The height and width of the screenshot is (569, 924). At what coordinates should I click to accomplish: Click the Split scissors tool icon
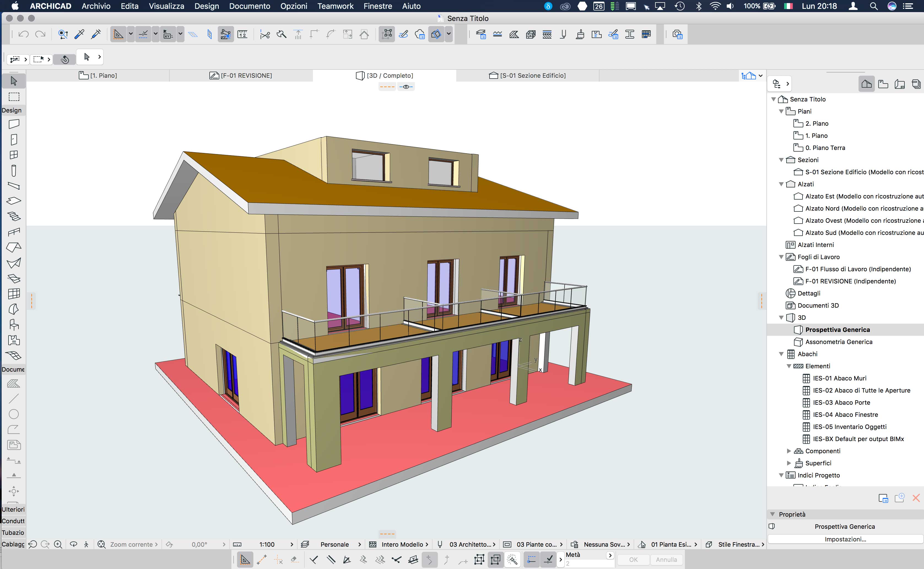tap(265, 35)
